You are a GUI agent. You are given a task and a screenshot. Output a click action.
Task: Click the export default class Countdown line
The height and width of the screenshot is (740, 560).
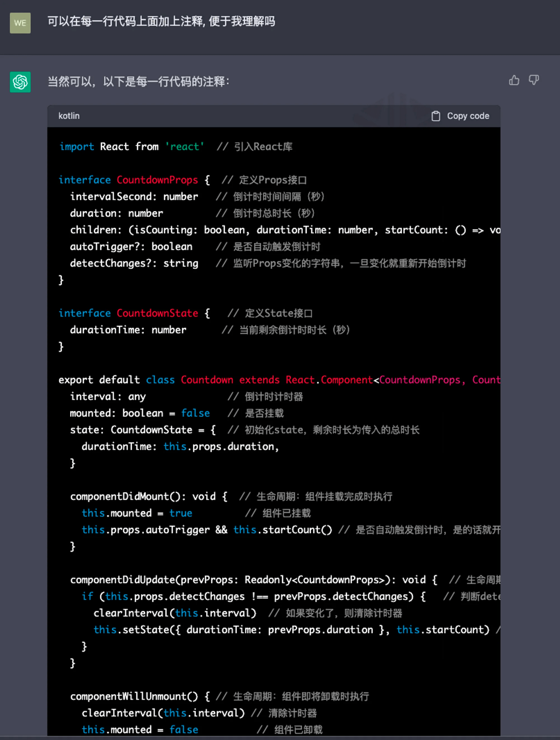coord(279,380)
